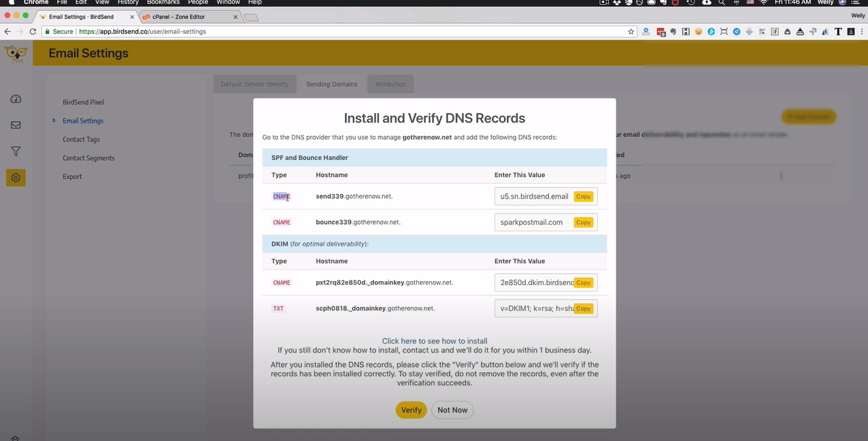Open the BirdSend owl logo home
Viewport: 868px width, 441px height.
(16, 54)
